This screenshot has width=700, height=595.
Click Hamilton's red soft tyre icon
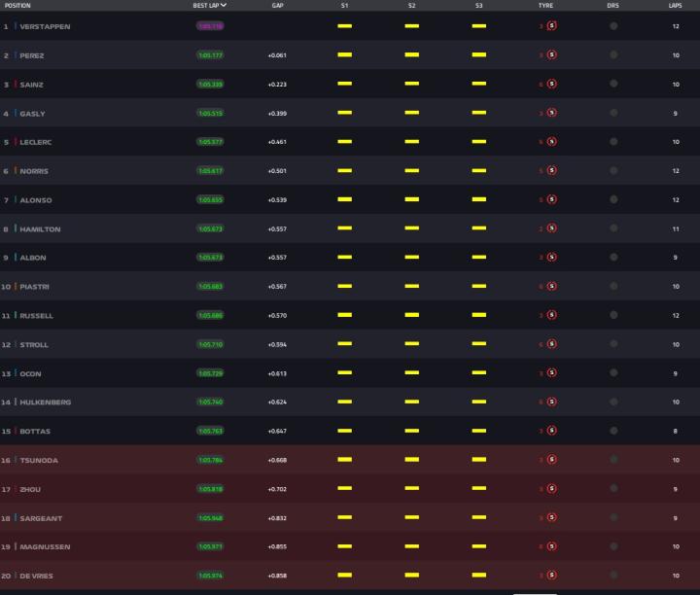tap(552, 228)
